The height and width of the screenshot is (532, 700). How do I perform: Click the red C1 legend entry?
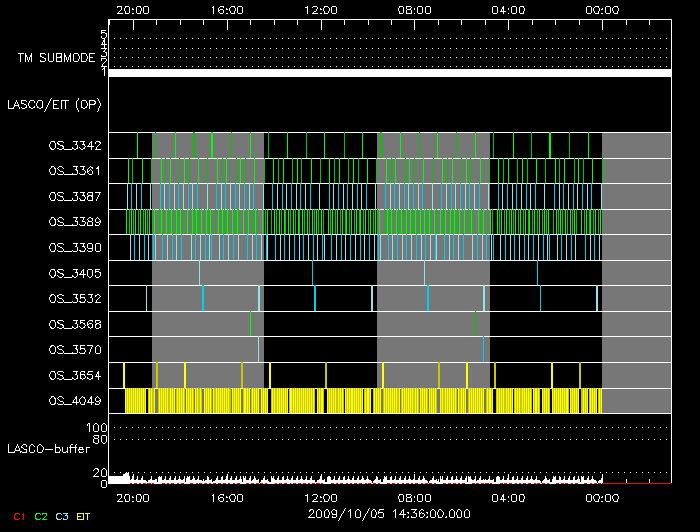click(x=19, y=515)
